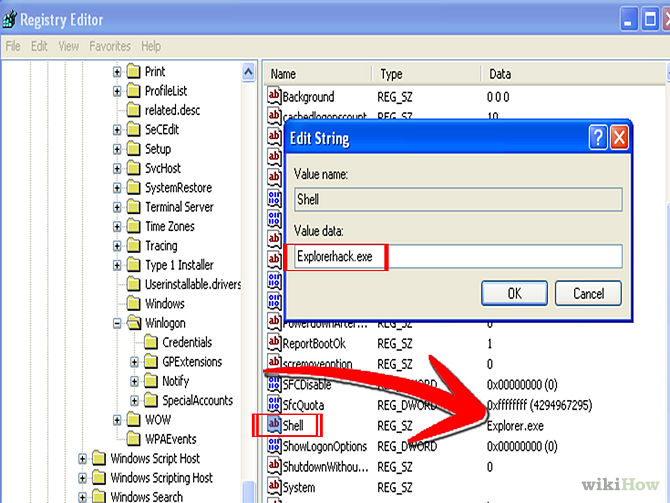The width and height of the screenshot is (670, 503).
Task: Click the Shell string value icon
Action: (x=274, y=425)
